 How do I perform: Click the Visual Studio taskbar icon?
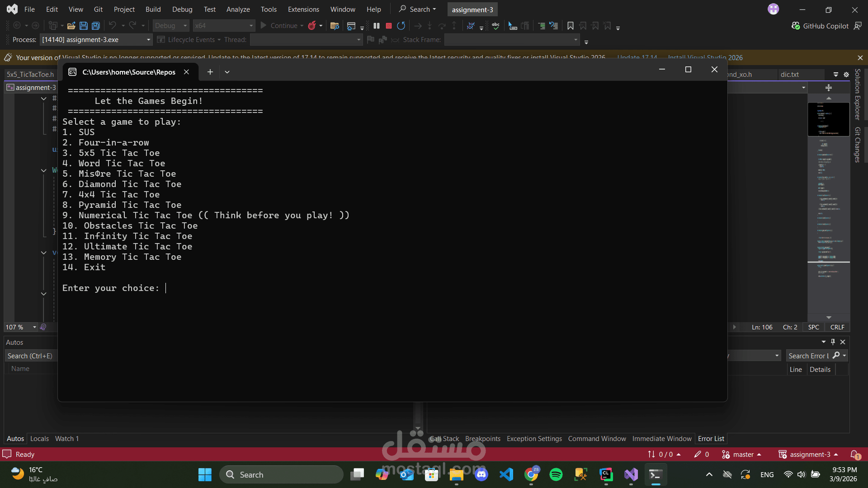point(631,474)
